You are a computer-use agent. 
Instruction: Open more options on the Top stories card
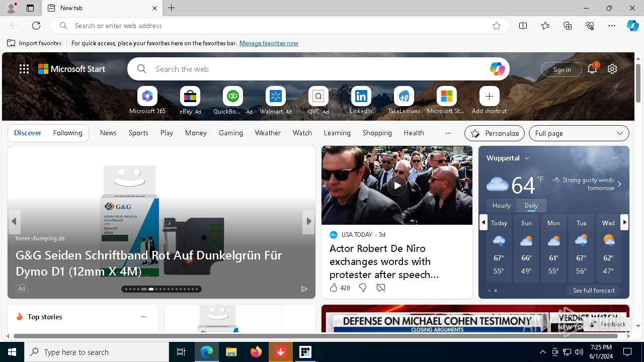coord(143,317)
